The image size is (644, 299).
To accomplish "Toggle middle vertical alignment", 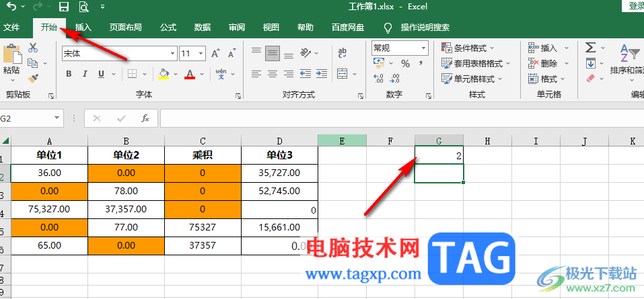I will 273,53.
